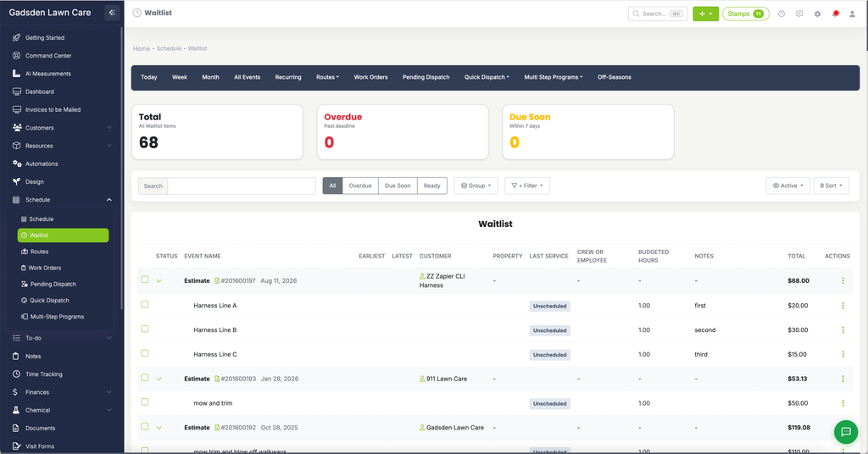868x454 pixels.
Task: Click the waitlist Search input field
Action: [x=242, y=185]
